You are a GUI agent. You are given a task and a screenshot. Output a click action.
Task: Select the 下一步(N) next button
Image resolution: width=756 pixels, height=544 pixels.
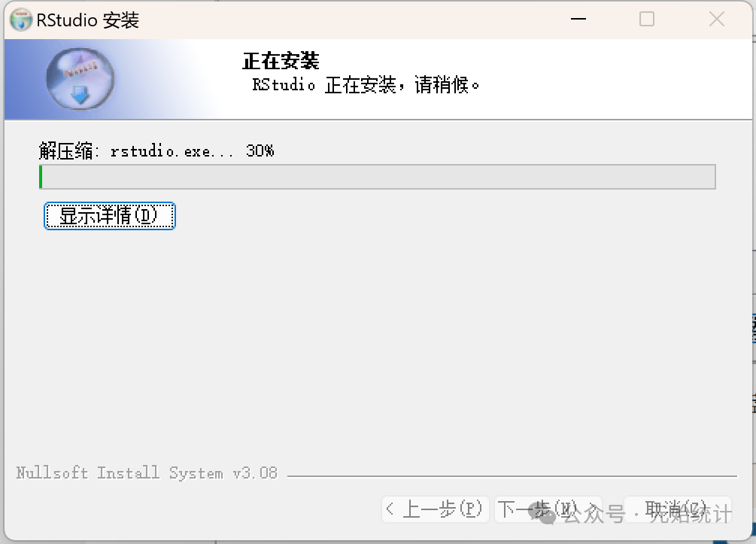tap(548, 509)
